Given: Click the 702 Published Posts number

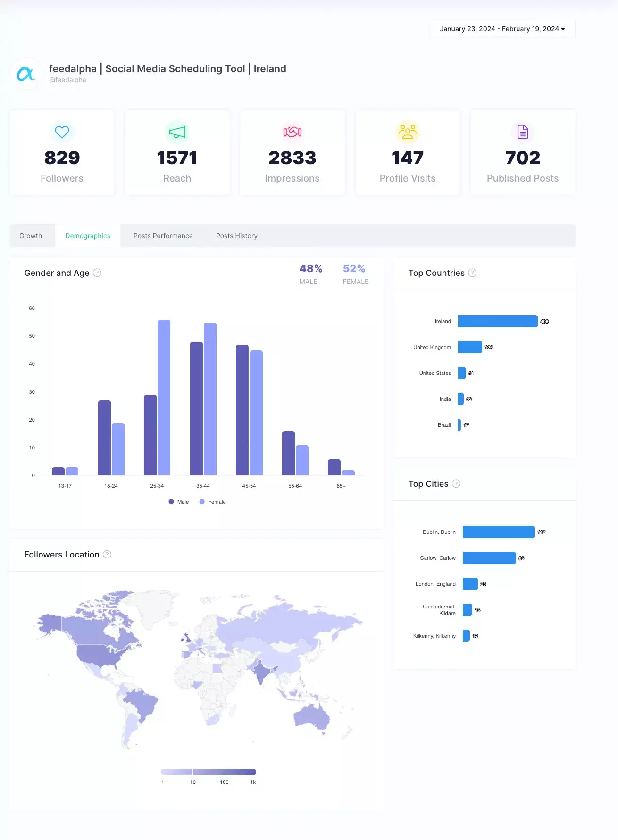Looking at the screenshot, I should 523,158.
